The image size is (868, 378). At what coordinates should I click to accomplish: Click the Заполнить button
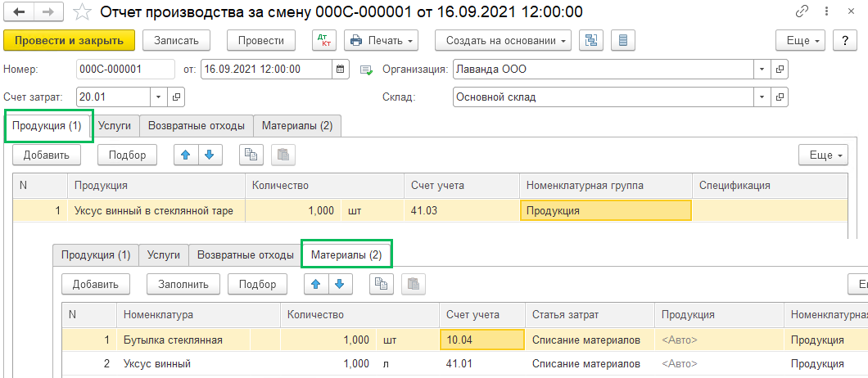click(x=183, y=285)
